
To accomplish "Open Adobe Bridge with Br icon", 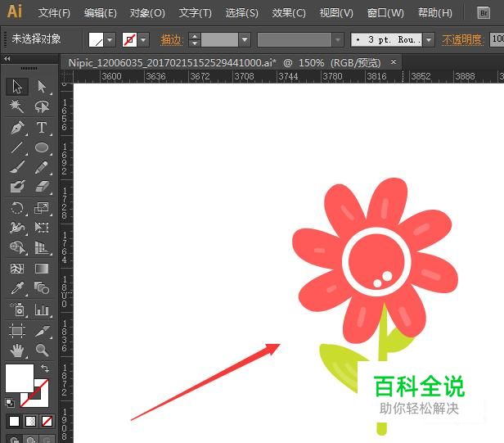I will (x=484, y=13).
